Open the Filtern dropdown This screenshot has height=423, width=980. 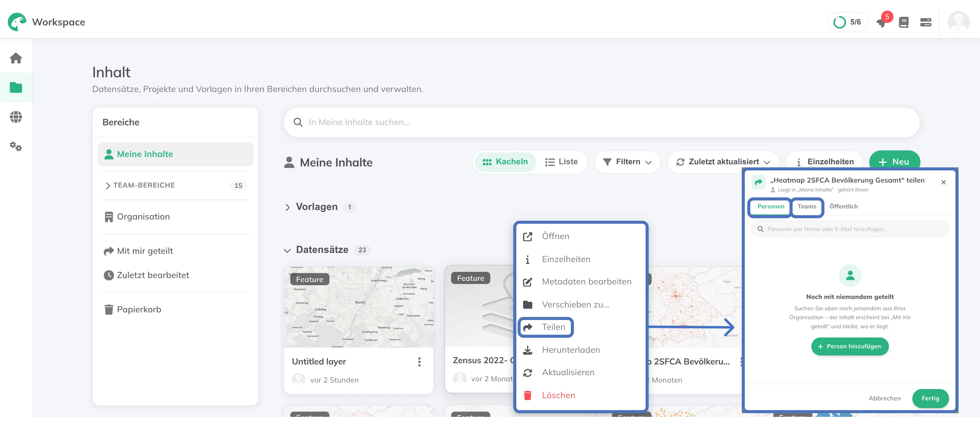click(x=627, y=162)
